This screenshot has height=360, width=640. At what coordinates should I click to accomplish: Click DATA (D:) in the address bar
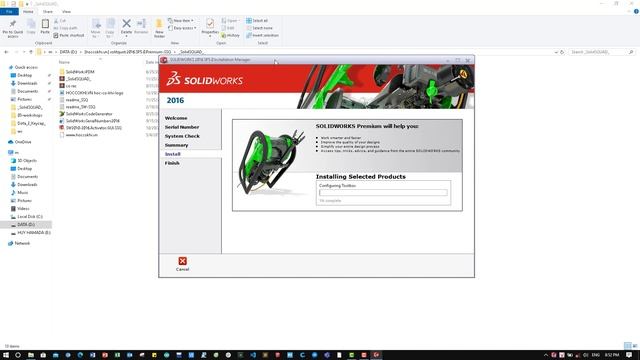coord(68,52)
